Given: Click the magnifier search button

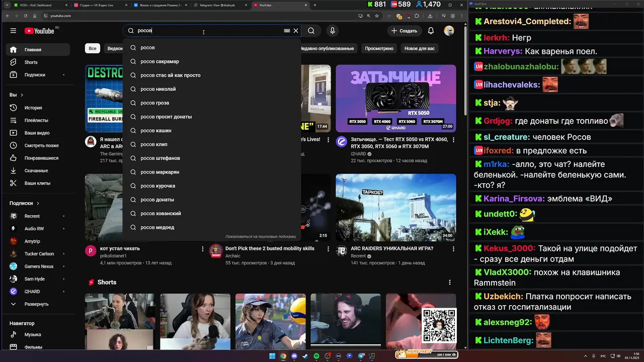Looking at the screenshot, I should pyautogui.click(x=311, y=31).
